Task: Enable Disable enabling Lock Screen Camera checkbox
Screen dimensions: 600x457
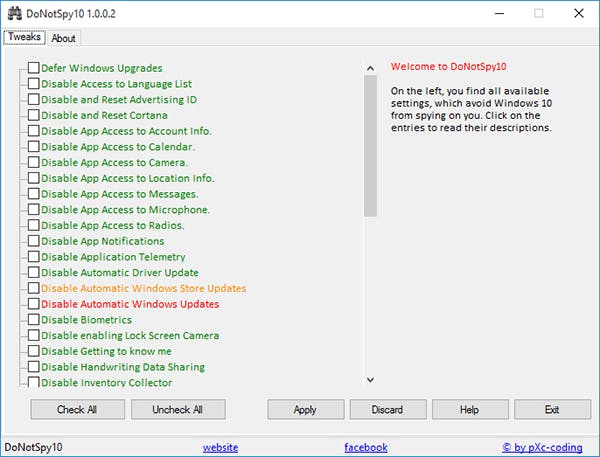Action: click(x=34, y=335)
